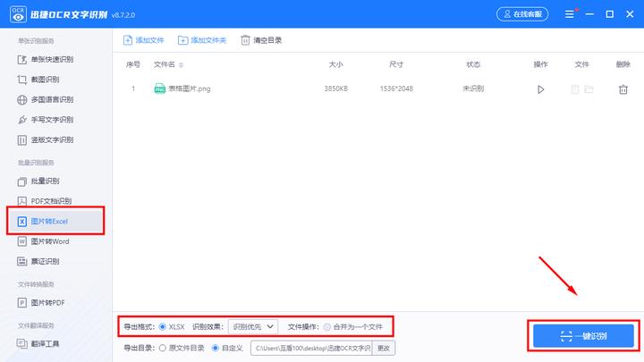Click the PDF文档识别 icon
644x362 pixels.
[x=22, y=201]
